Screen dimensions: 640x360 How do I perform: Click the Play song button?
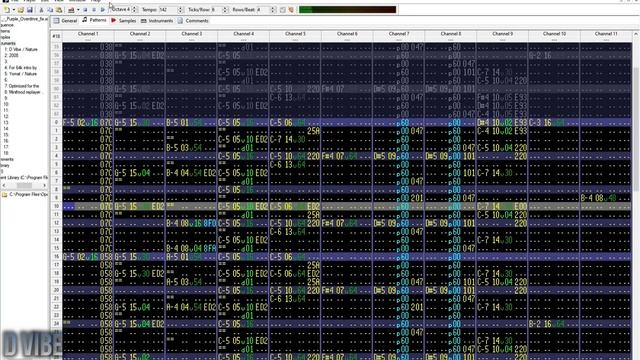pos(102,9)
